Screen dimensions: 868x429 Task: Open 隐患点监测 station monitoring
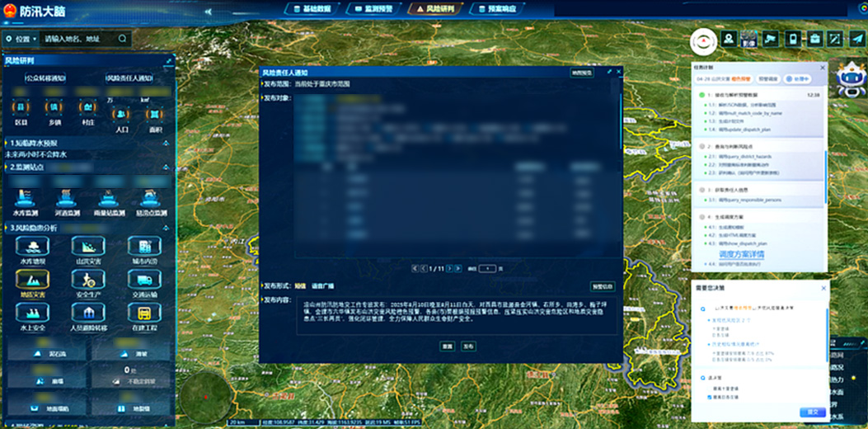148,199
